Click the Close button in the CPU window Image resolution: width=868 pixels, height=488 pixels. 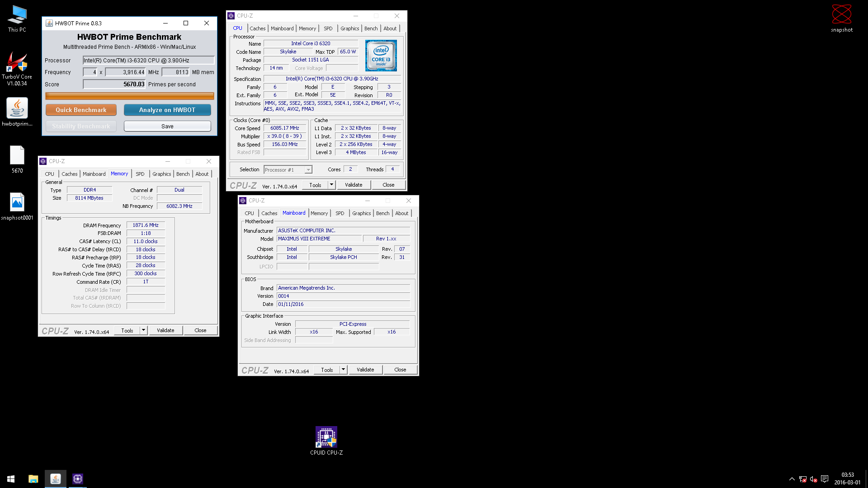388,185
